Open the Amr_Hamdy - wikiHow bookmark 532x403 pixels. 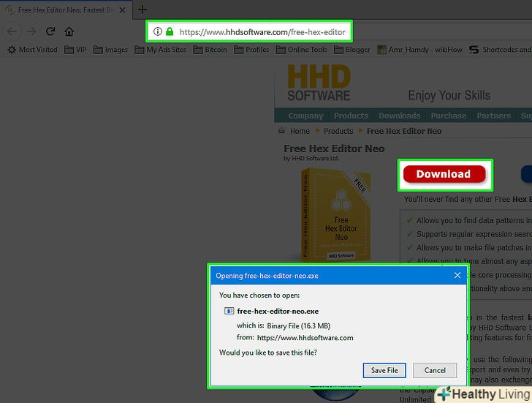click(419, 50)
